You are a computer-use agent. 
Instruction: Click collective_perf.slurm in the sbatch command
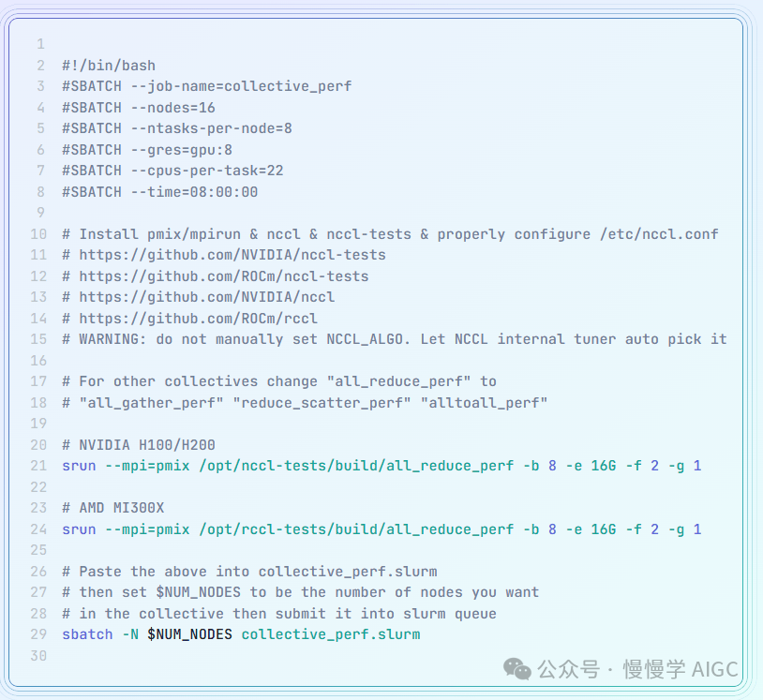(330, 634)
